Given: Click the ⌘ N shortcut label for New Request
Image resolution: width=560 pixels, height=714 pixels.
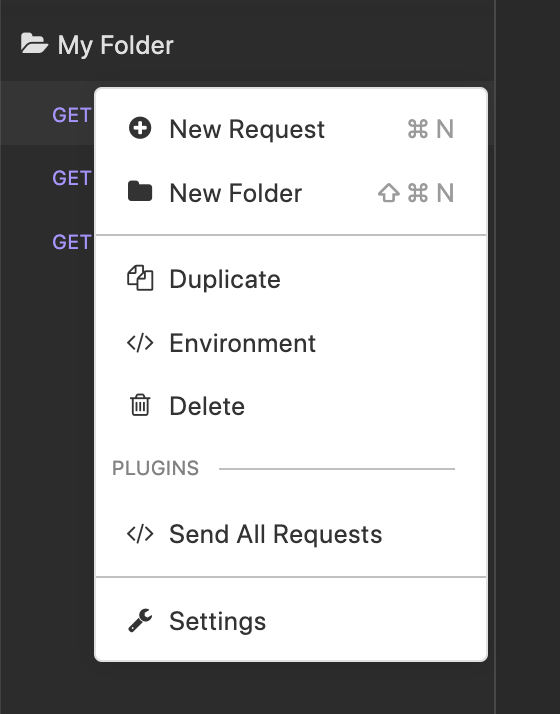Looking at the screenshot, I should (431, 129).
